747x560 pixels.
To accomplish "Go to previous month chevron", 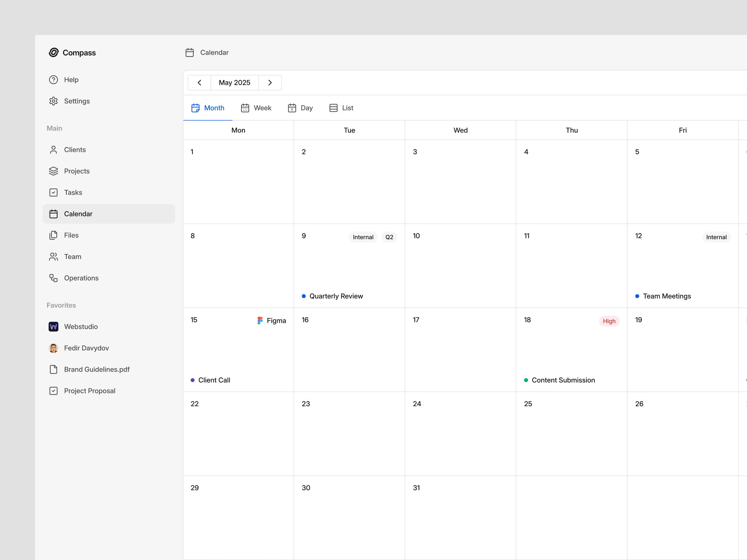I will pos(199,83).
